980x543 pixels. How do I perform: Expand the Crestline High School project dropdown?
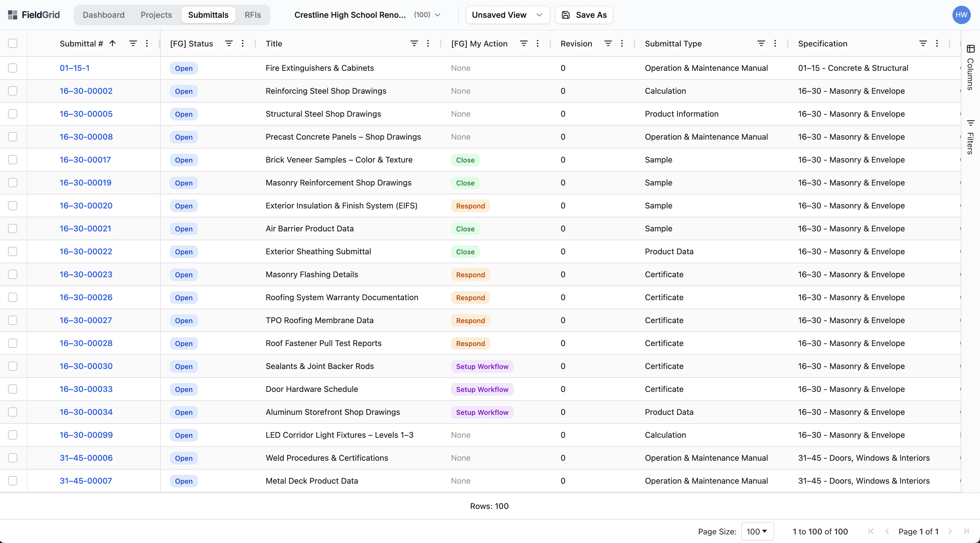coord(437,15)
